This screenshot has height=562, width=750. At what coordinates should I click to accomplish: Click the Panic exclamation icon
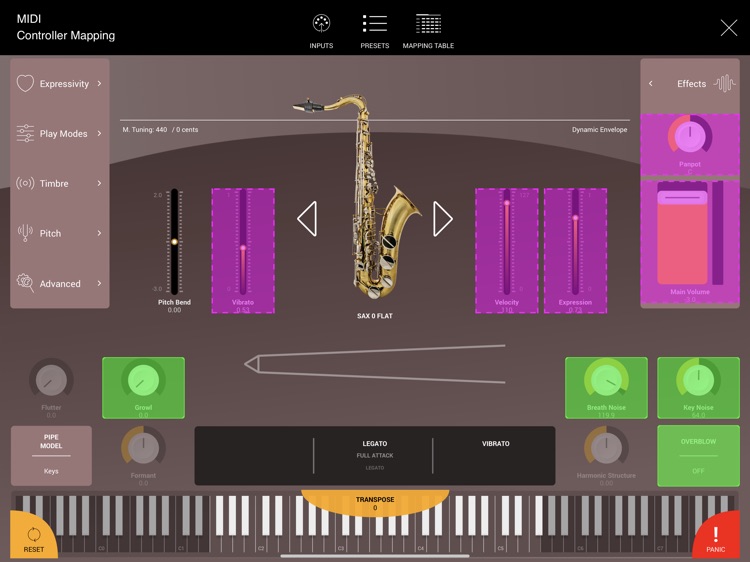coord(716,533)
